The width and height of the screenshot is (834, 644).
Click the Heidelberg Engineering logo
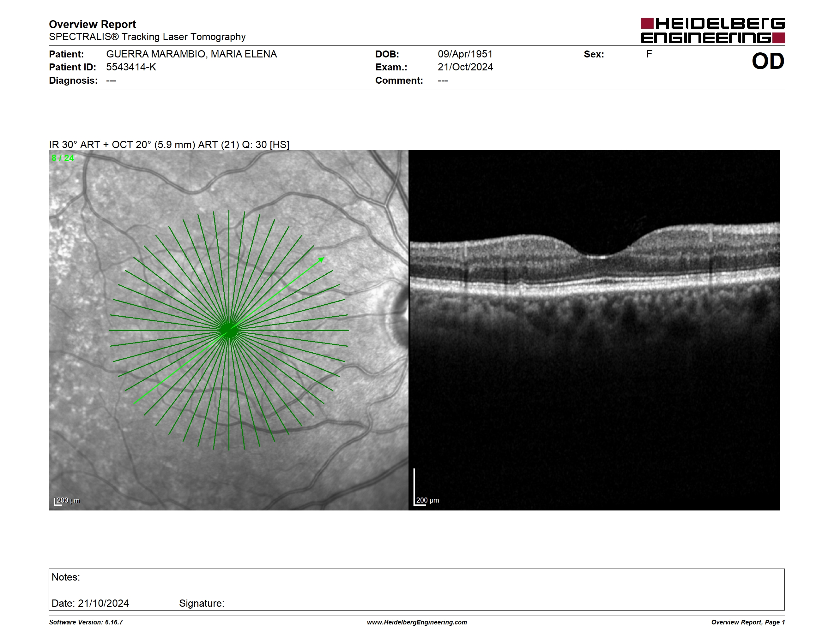pyautogui.click(x=713, y=31)
